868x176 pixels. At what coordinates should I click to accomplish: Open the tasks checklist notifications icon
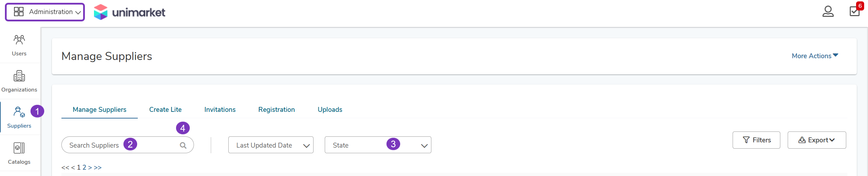coord(855,11)
